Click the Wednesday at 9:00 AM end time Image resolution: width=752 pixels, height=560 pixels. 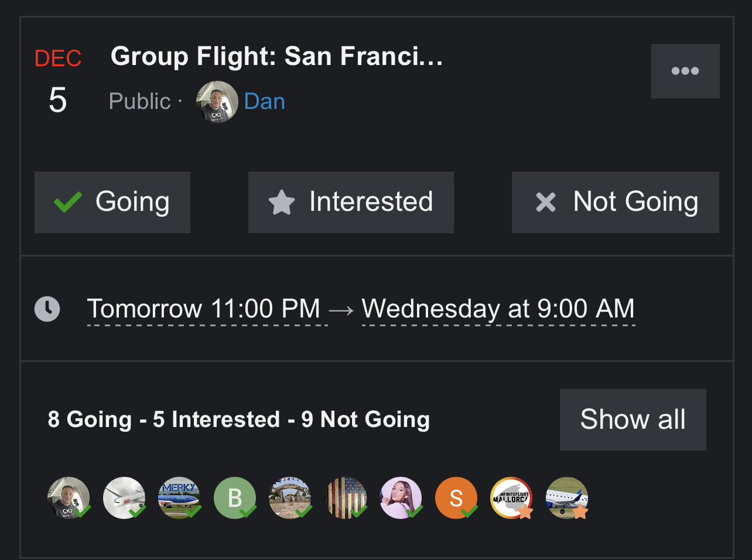coord(498,309)
